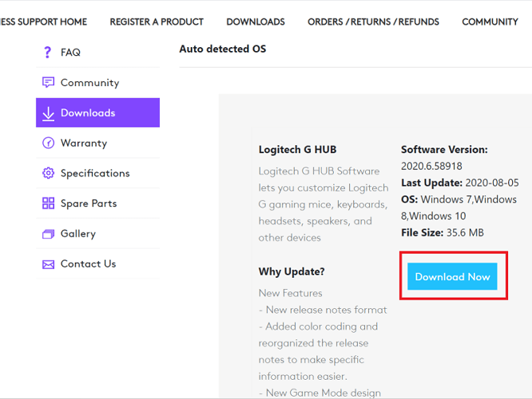
Task: Click the Downloads arrow icon in sidebar
Action: [x=48, y=114]
